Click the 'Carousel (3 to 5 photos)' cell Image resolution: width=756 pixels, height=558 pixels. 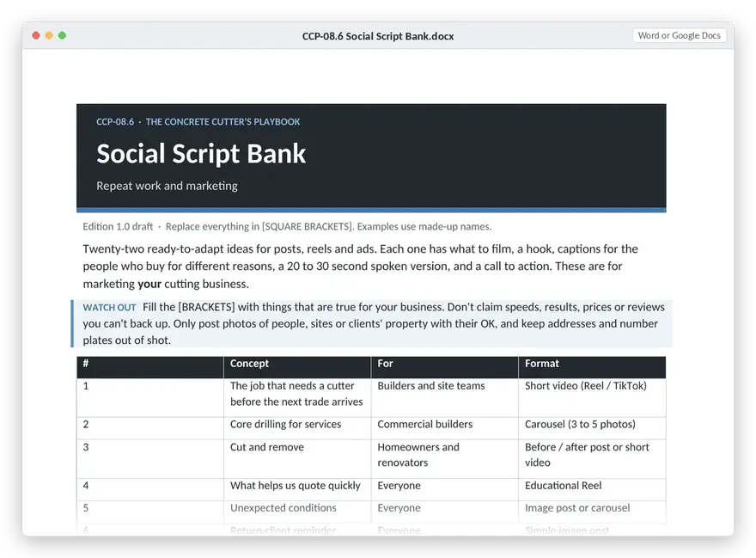[x=592, y=428]
